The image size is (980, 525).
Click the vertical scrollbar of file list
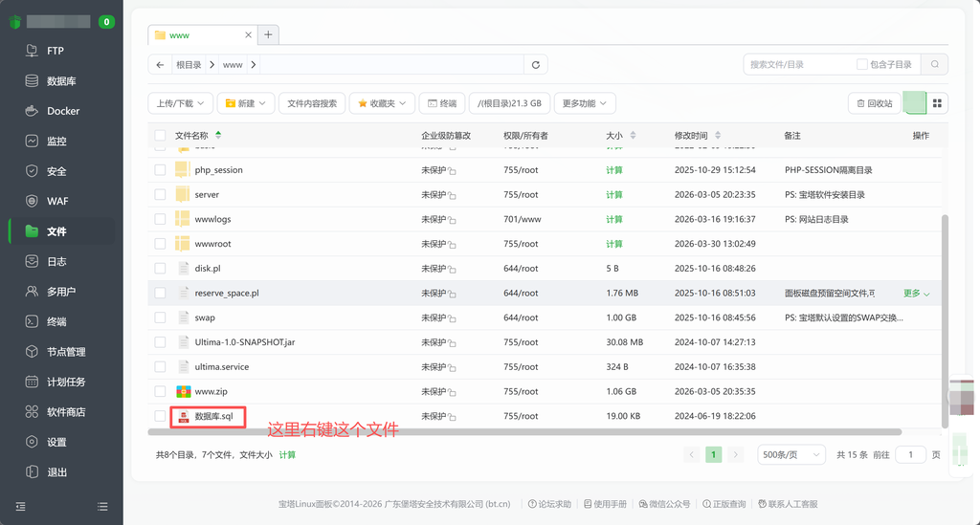tap(945, 321)
